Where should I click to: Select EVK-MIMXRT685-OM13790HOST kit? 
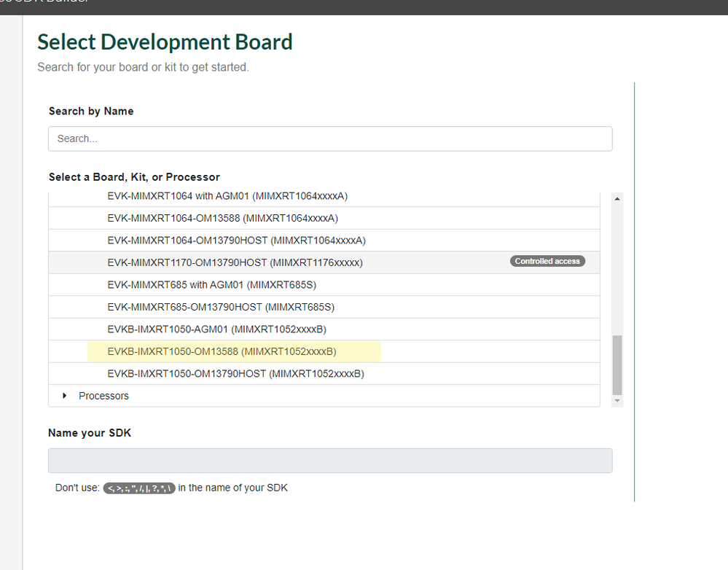(221, 307)
